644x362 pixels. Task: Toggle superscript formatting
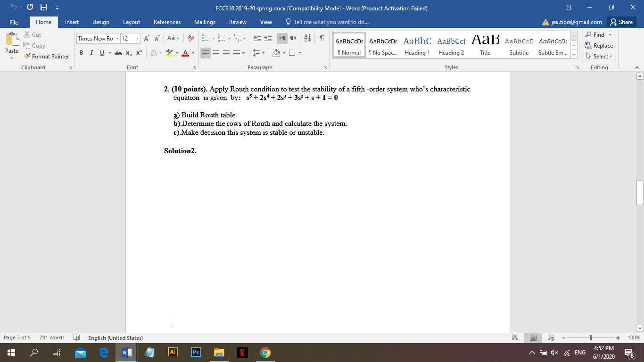coord(138,53)
